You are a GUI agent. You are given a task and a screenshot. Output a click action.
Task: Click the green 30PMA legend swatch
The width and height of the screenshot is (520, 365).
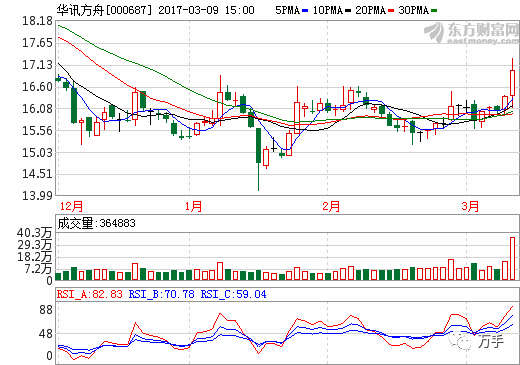tap(434, 11)
